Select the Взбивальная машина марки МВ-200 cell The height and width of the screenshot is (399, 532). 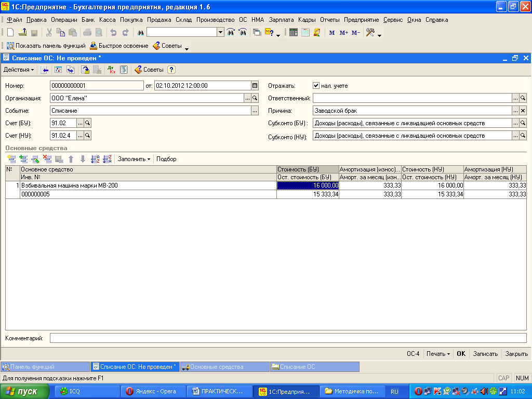[148, 185]
